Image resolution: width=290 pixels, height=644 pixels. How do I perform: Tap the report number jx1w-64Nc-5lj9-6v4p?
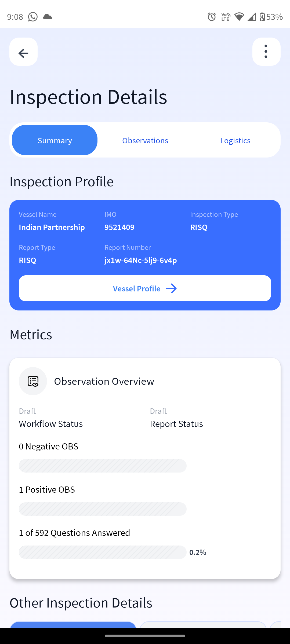(140, 260)
